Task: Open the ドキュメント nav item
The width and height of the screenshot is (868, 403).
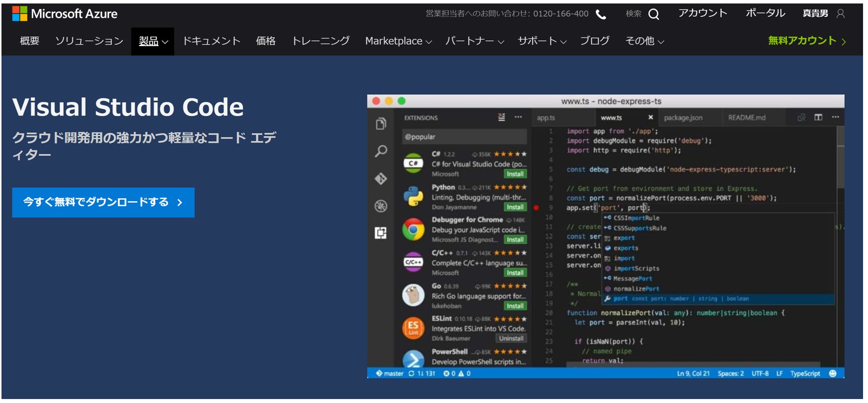Action: (x=212, y=41)
